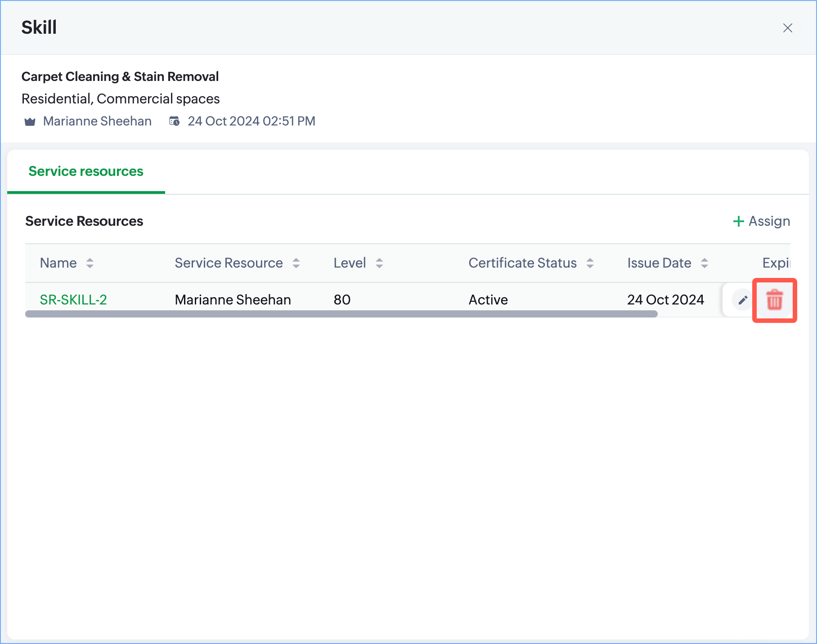
Task: Select Marianne Sheehan in the table row
Action: [233, 300]
